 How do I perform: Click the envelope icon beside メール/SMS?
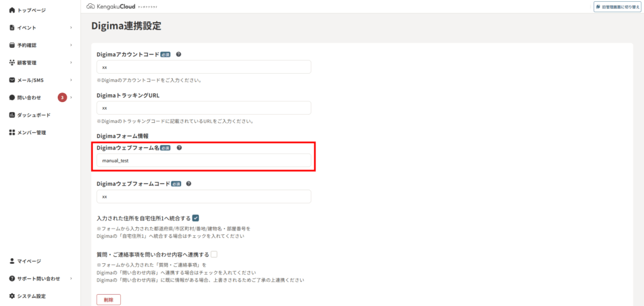[12, 80]
